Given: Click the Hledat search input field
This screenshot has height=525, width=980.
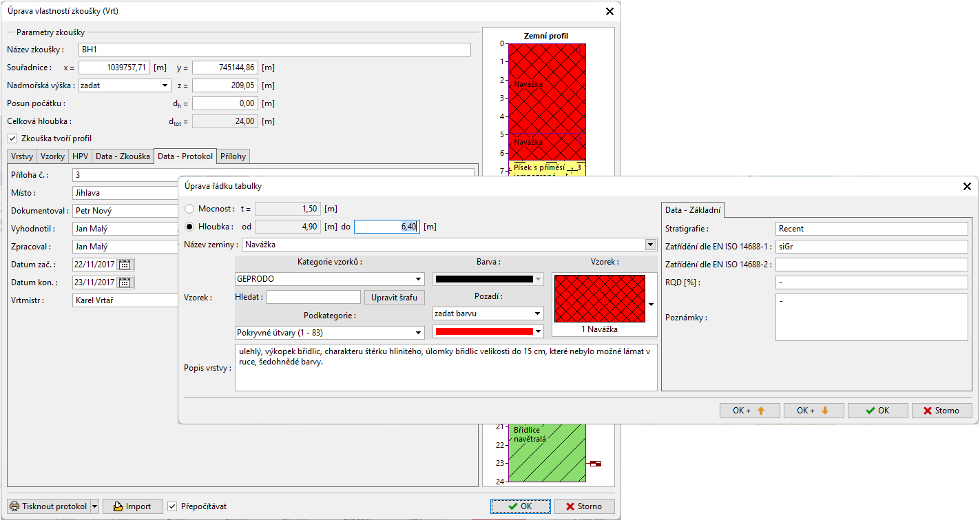Looking at the screenshot, I should pyautogui.click(x=313, y=298).
